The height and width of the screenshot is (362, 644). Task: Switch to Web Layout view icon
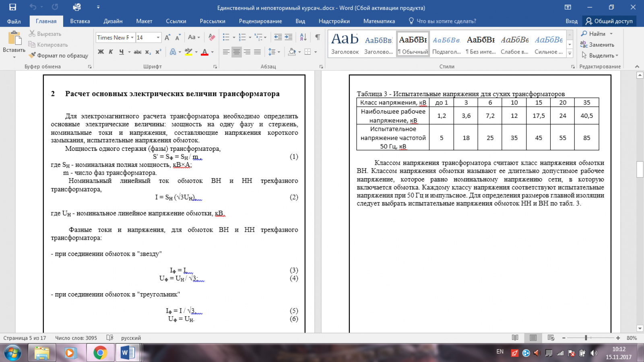[551, 338]
